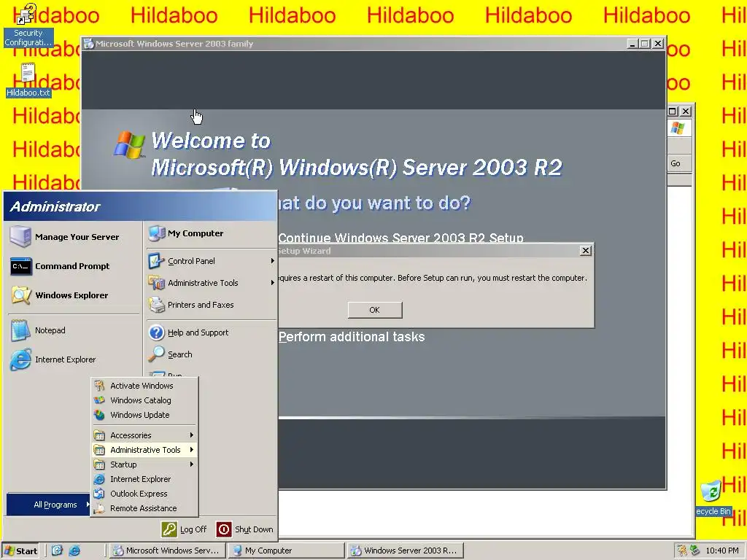Expand the All Programs button
The width and height of the screenshot is (747, 560).
(48, 505)
